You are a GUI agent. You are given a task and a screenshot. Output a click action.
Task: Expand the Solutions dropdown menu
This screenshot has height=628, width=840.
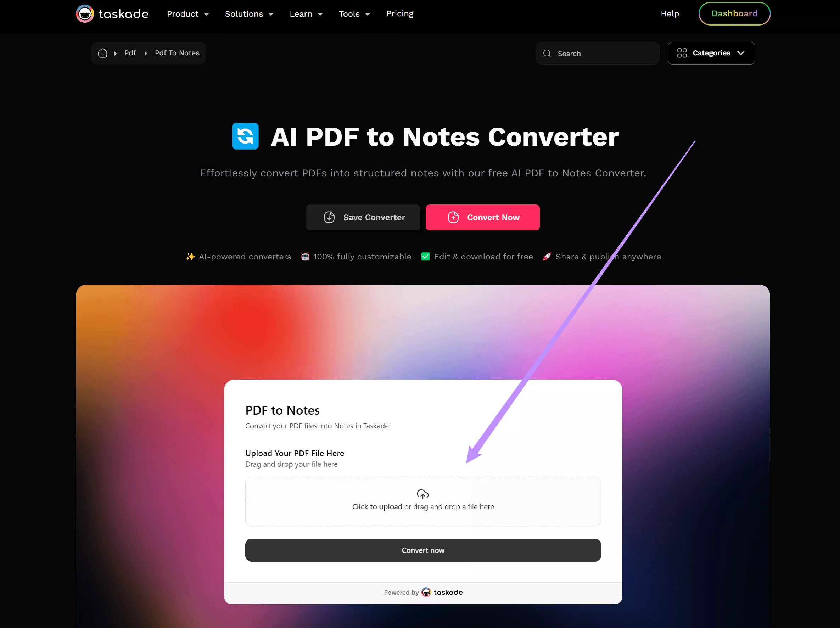250,13
